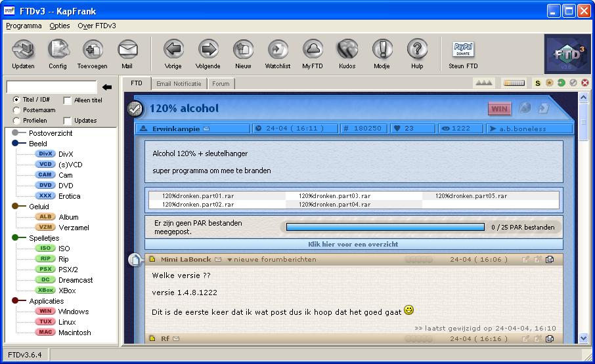Click the green arrow circle icon
Screen dimensions: 595x364
pos(561,83)
